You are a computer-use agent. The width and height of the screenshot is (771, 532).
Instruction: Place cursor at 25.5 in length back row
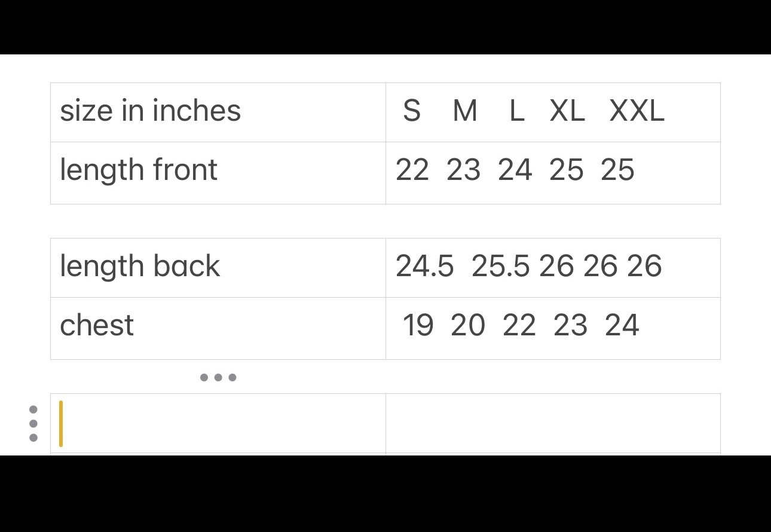tap(500, 267)
